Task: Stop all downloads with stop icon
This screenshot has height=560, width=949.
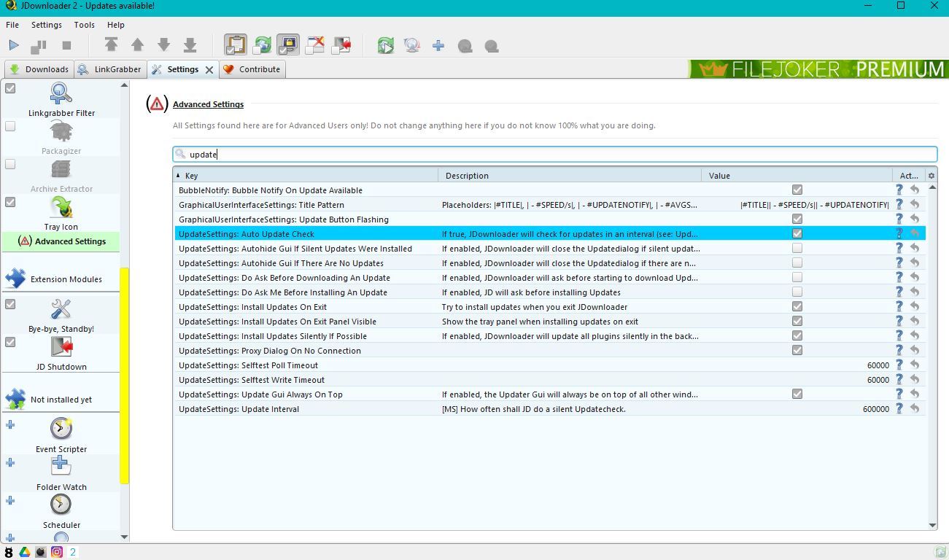Action: click(x=66, y=45)
